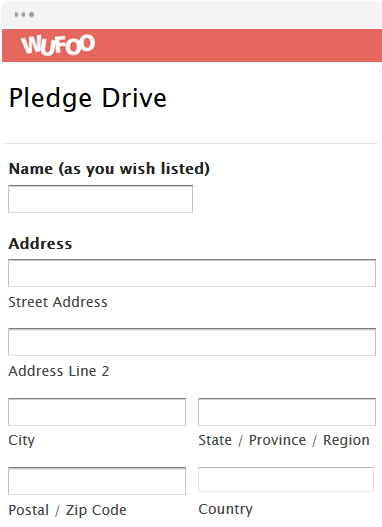Image resolution: width=382 pixels, height=527 pixels.
Task: Click the Pledge Drive form title
Action: pyautogui.click(x=88, y=98)
